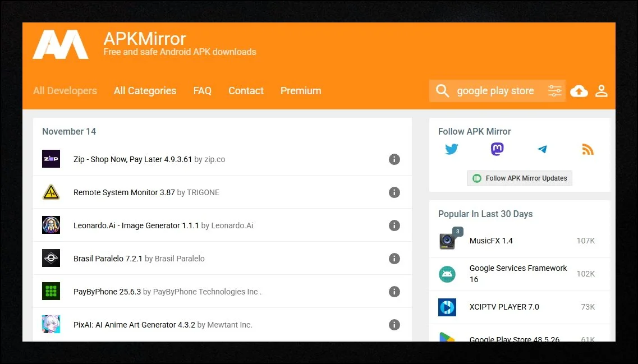
Task: Open APK Mirror's Mastodon page
Action: [497, 149]
